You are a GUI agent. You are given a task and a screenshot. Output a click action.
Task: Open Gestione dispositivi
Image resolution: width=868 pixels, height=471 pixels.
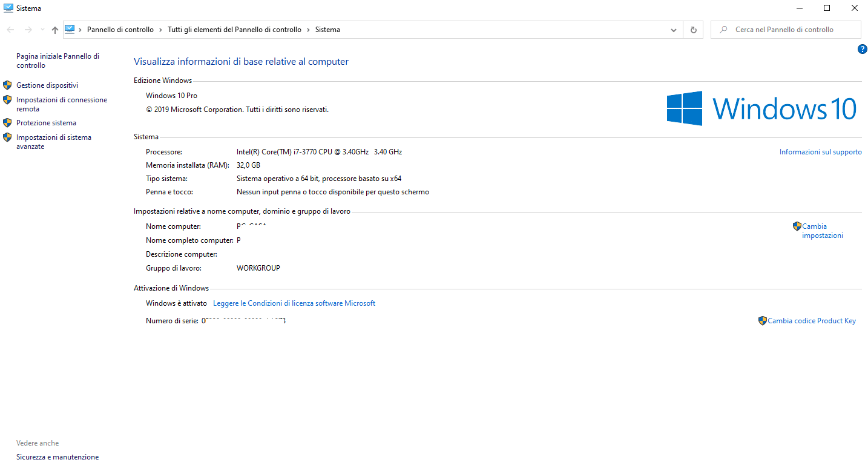click(x=47, y=85)
